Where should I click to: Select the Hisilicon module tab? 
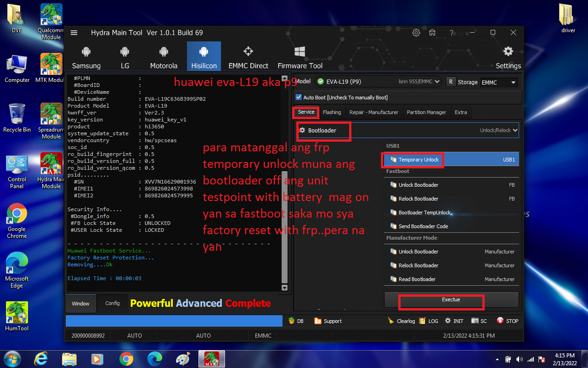[x=204, y=57]
